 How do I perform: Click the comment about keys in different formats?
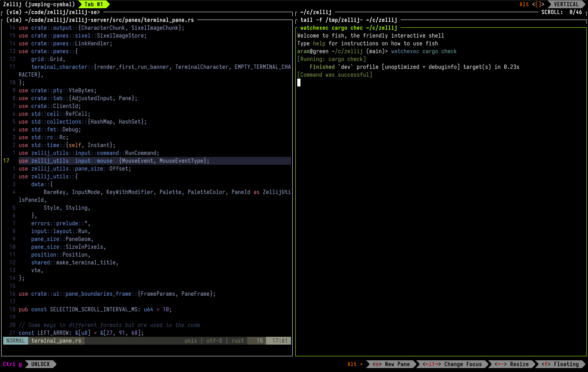tap(110, 325)
